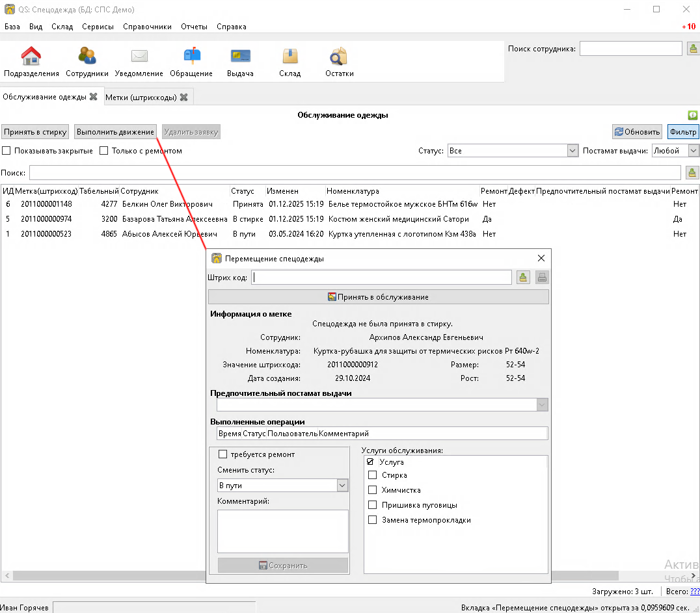
Task: Open the Постамат выдачи dropdown
Action: coord(693,151)
